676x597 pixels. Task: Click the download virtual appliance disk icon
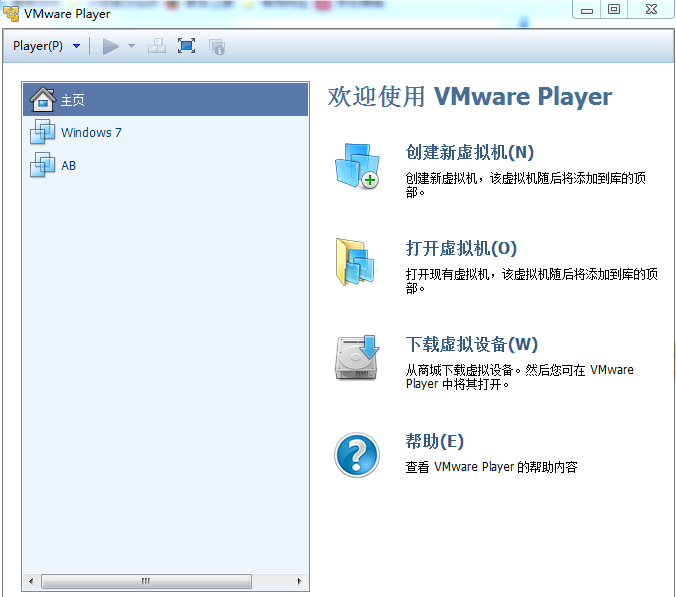click(x=356, y=358)
